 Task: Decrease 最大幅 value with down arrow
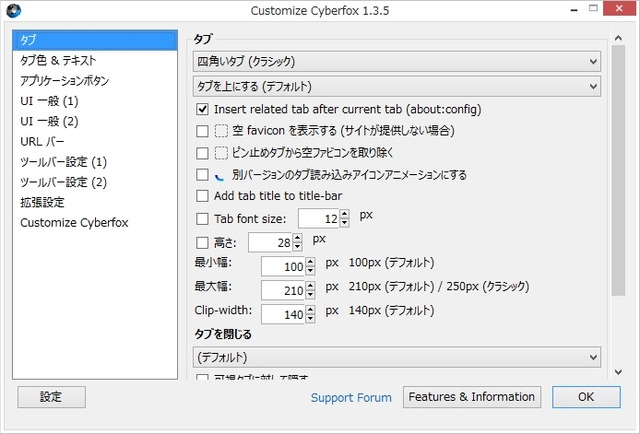[x=311, y=294]
